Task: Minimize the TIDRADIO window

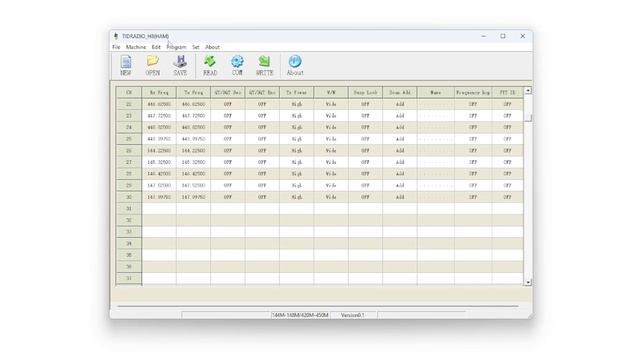Action: coord(484,36)
